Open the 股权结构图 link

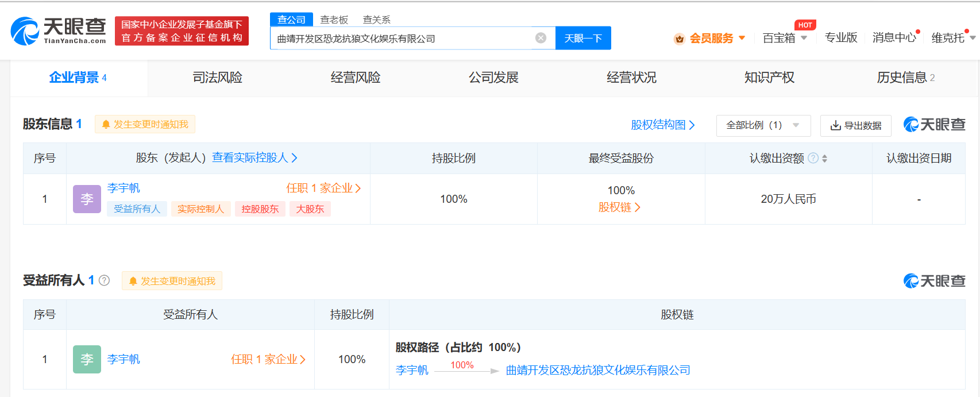[662, 125]
